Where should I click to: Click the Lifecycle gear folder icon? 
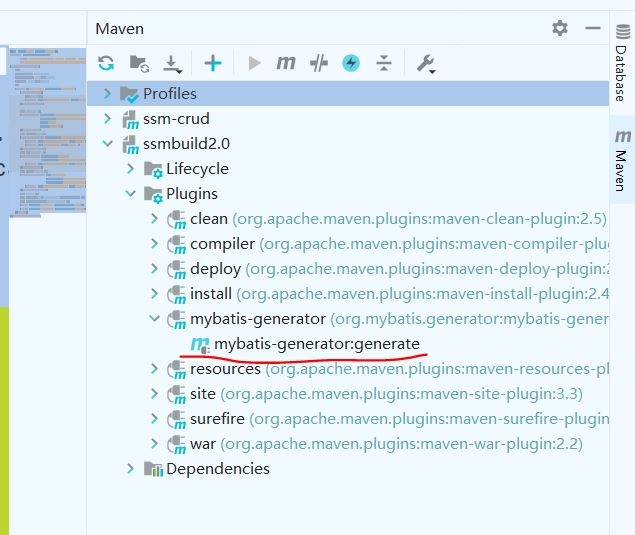pyautogui.click(x=153, y=170)
